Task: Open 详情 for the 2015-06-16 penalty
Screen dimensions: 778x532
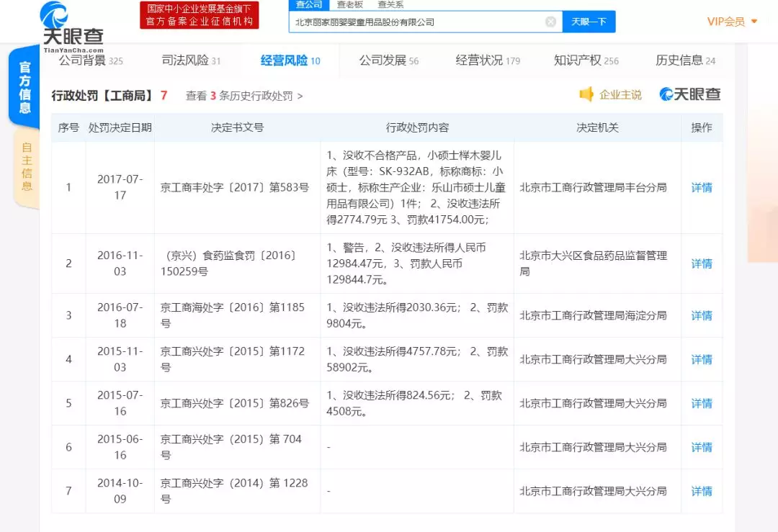Action: (702, 447)
